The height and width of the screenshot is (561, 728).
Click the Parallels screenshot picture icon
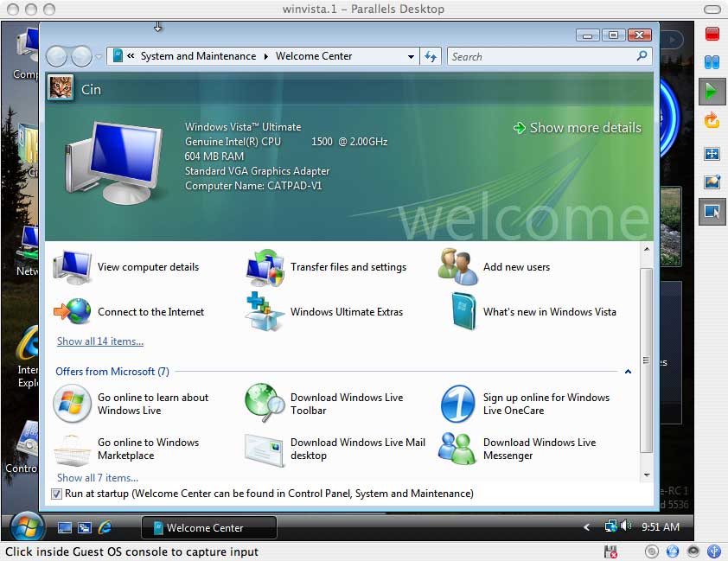(712, 182)
